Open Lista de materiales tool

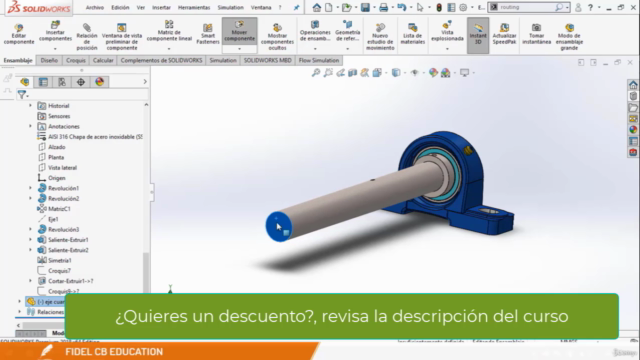tap(412, 33)
